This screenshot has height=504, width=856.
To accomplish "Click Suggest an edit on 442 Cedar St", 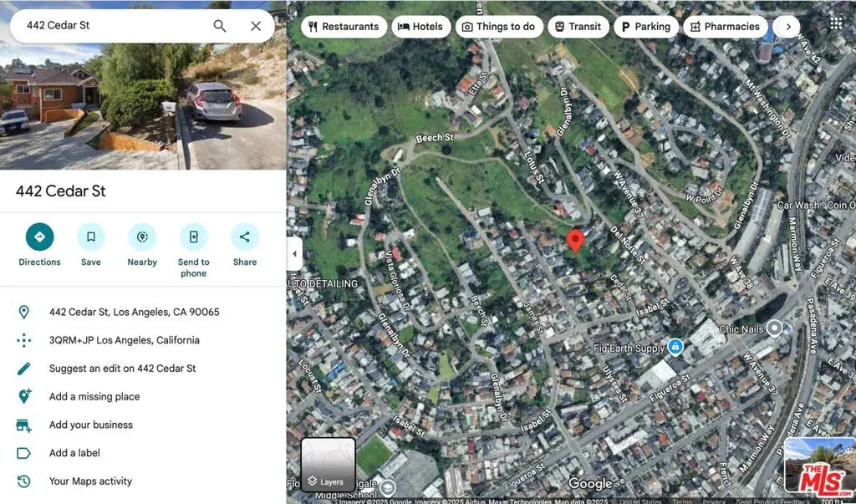I will 122,369.
